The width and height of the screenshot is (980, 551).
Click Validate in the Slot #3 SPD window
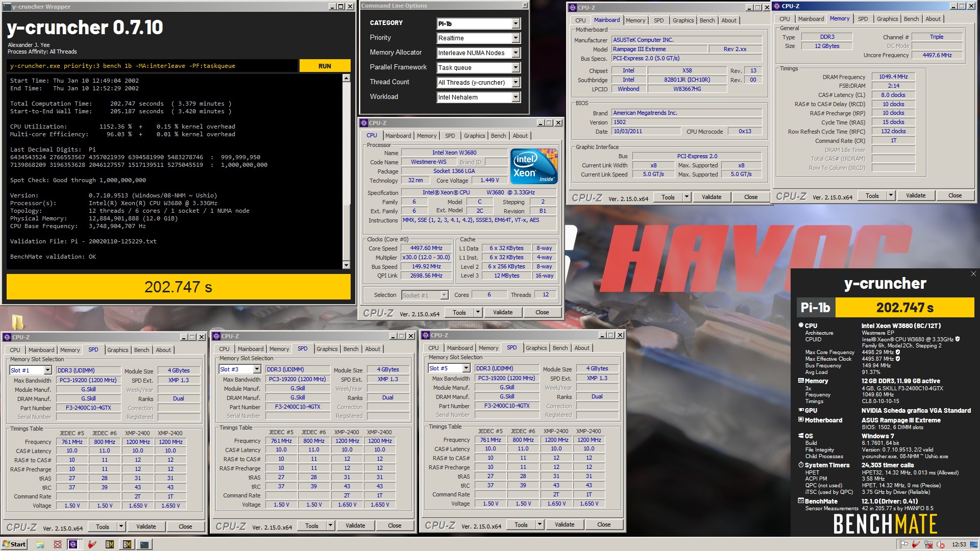pos(355,525)
